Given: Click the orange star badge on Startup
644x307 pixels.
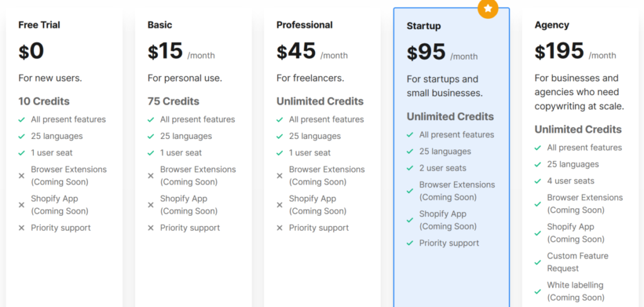Looking at the screenshot, I should [487, 8].
